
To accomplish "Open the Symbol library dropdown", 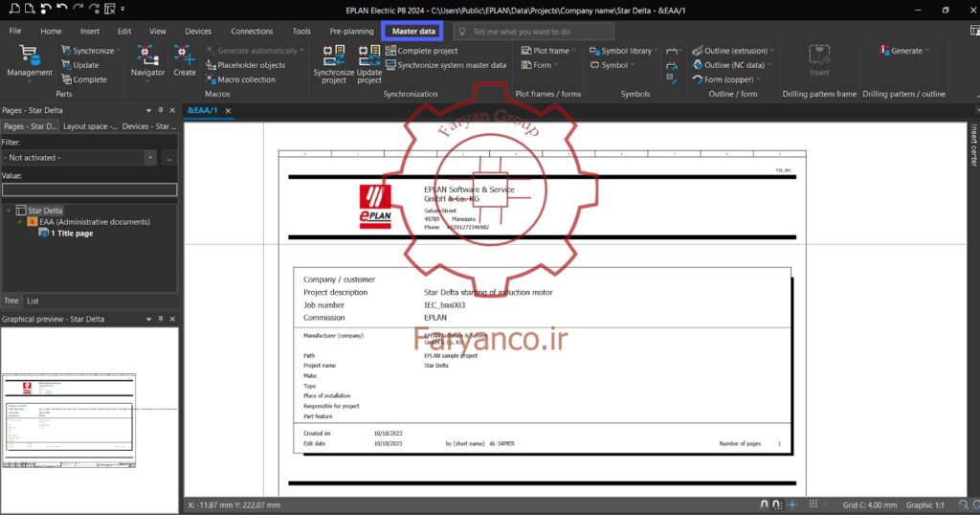I will pyautogui.click(x=623, y=51).
